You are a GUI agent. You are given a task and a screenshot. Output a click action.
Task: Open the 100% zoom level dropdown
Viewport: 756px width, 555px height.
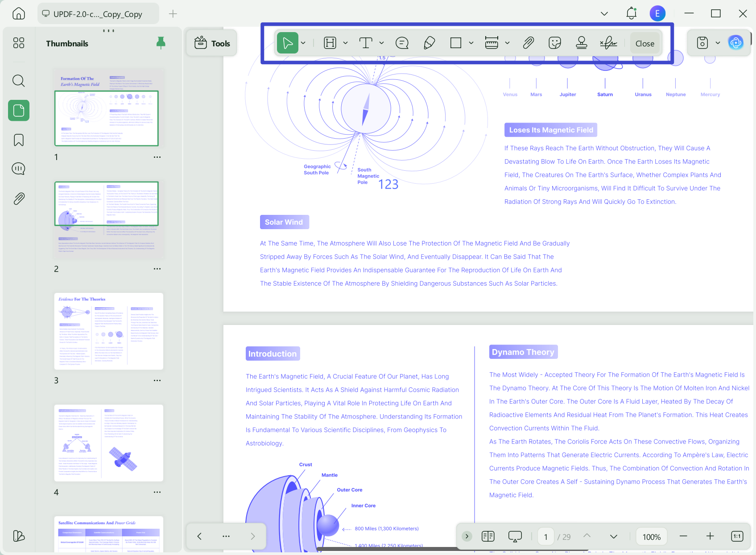click(x=651, y=537)
